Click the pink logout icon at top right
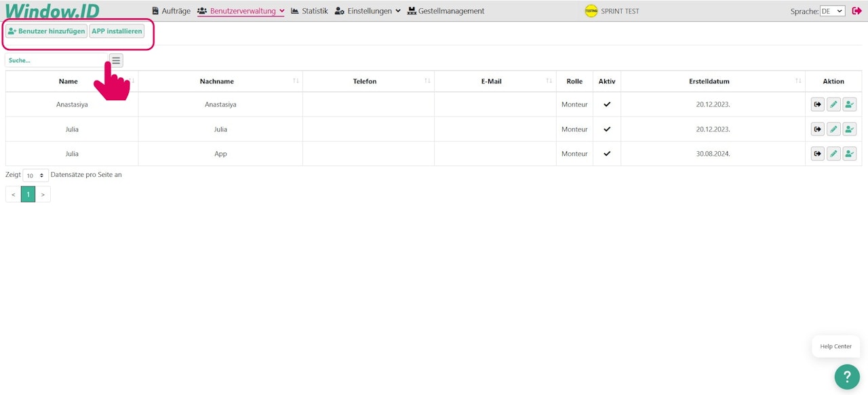 pyautogui.click(x=856, y=11)
